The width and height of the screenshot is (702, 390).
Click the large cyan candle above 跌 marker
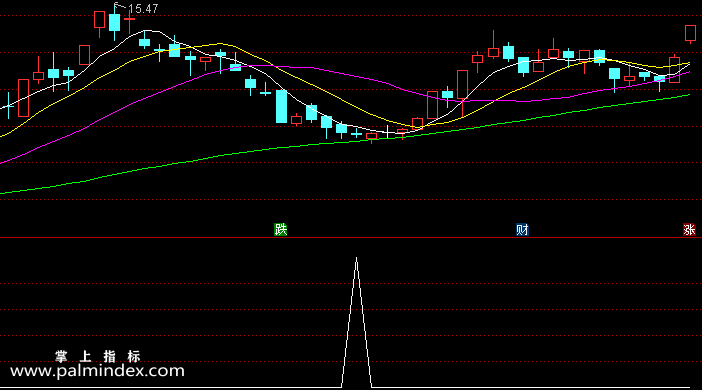[x=281, y=106]
